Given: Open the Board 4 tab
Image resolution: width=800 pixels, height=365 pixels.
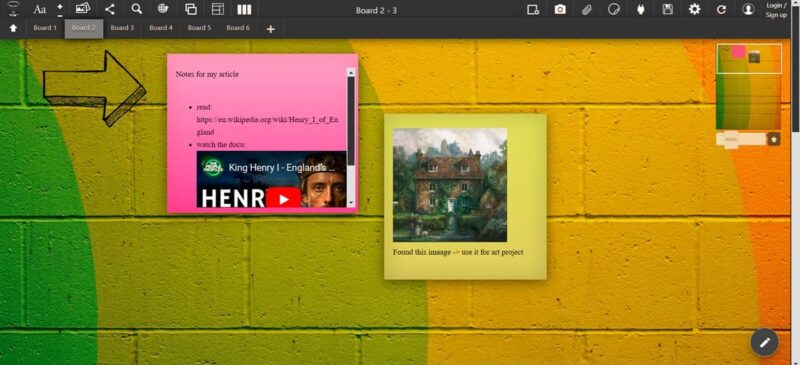Looking at the screenshot, I should (161, 28).
